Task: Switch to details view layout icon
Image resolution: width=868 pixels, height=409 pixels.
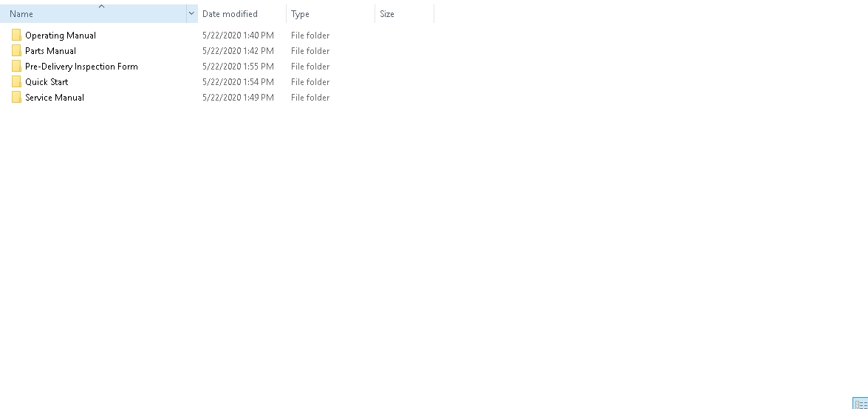Action: point(861,404)
